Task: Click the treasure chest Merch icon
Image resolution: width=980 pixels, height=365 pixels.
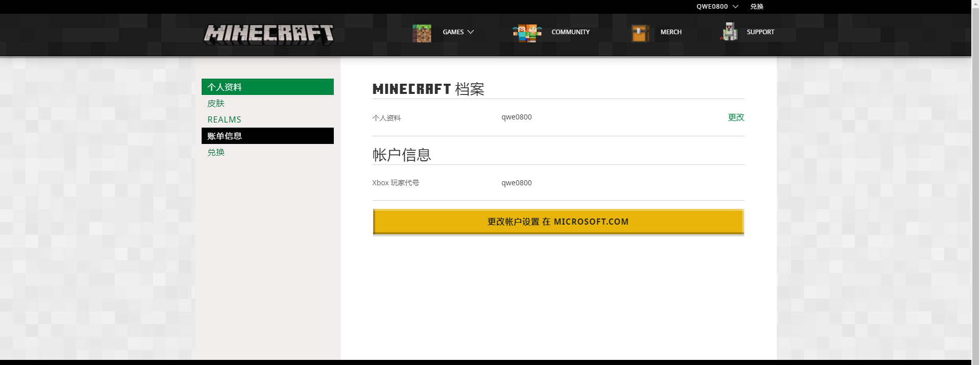Action: (640, 33)
